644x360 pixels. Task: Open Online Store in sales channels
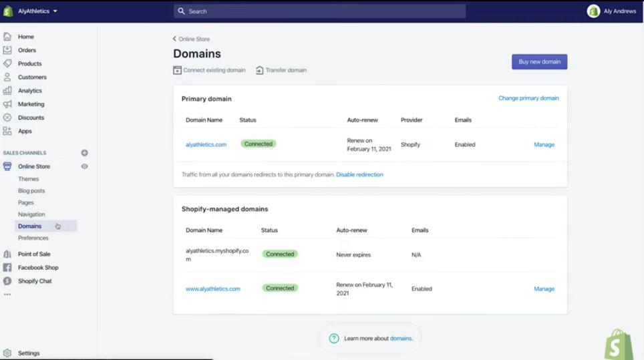(x=33, y=166)
